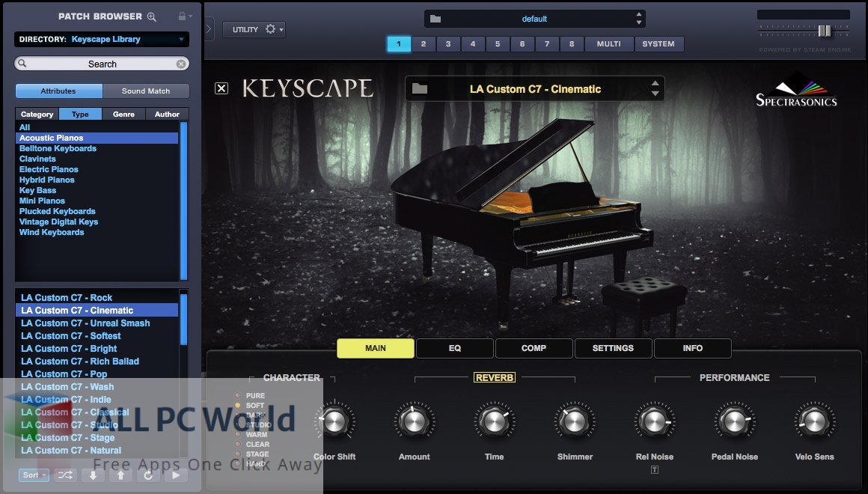868x494 pixels.
Task: Select Vintage Digital Keys category
Action: (x=58, y=222)
